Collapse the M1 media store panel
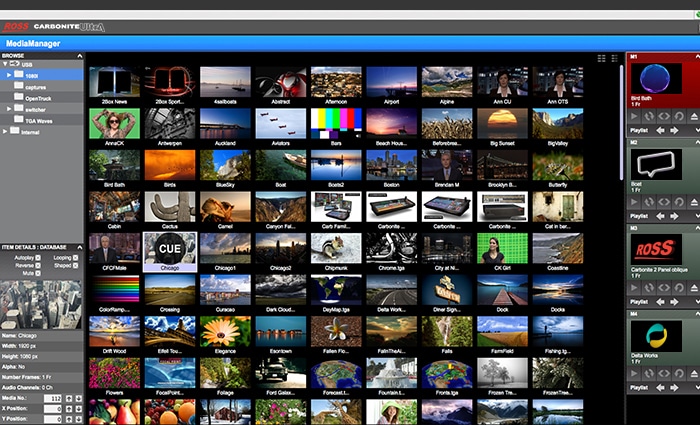Screen dimensions: 700x425 [x=697, y=57]
